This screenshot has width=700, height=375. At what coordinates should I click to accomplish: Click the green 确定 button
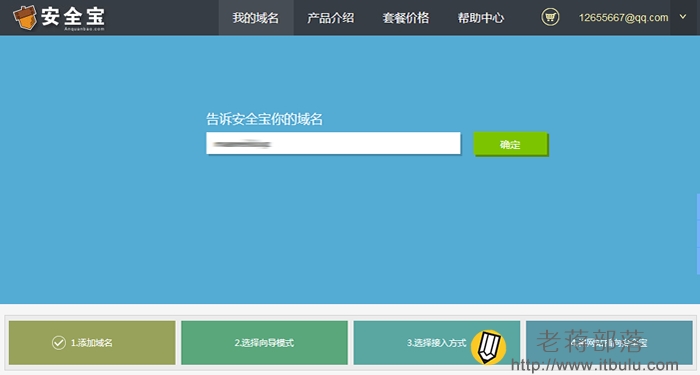pyautogui.click(x=510, y=144)
